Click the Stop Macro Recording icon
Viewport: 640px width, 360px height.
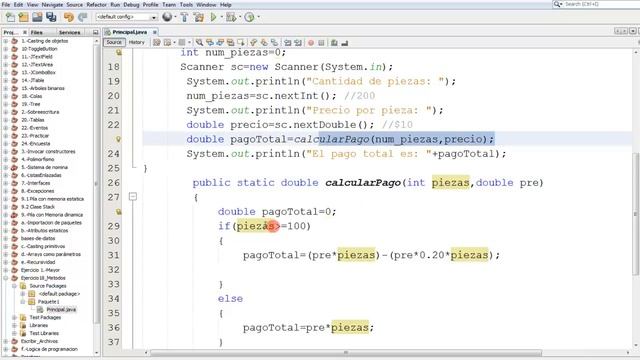point(321,42)
